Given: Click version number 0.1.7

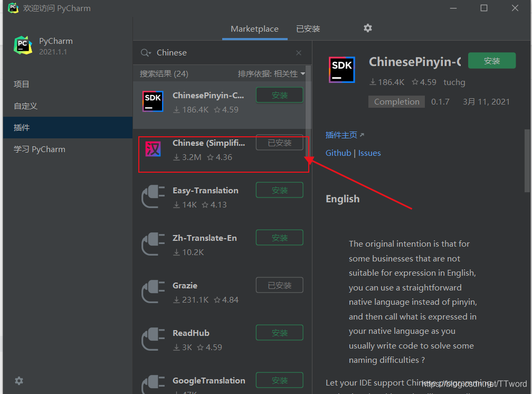Looking at the screenshot, I should tap(440, 102).
